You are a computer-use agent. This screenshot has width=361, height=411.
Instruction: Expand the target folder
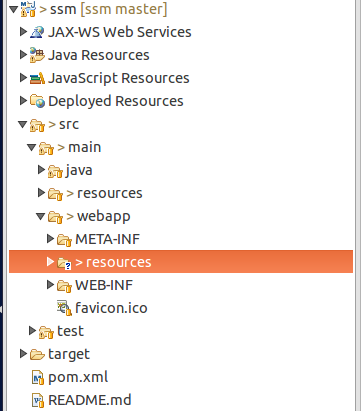point(23,354)
